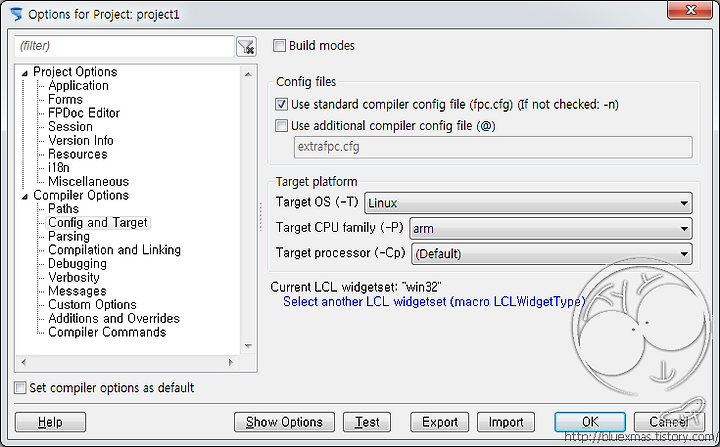The image size is (720, 447).
Task: Open the Compiler Commands page
Action: (x=107, y=332)
